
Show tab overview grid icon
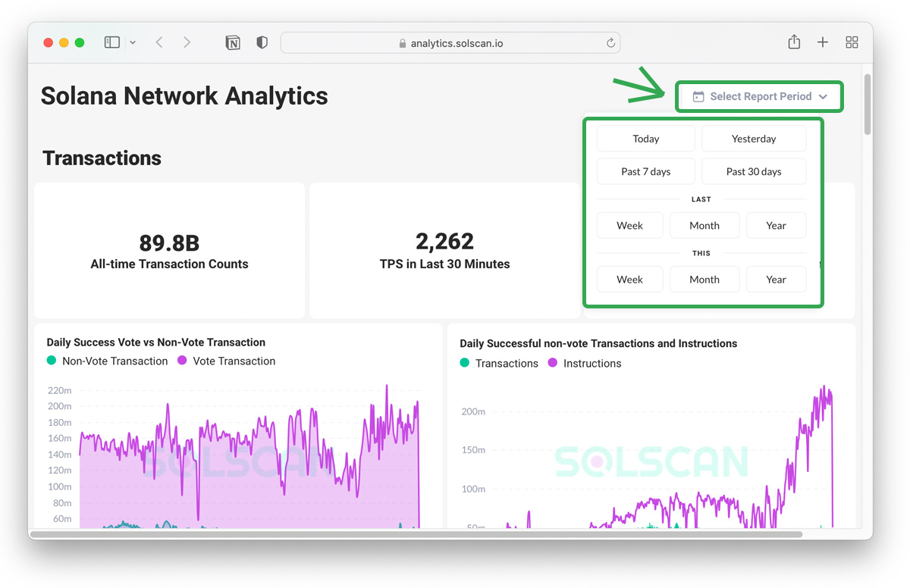coord(852,42)
